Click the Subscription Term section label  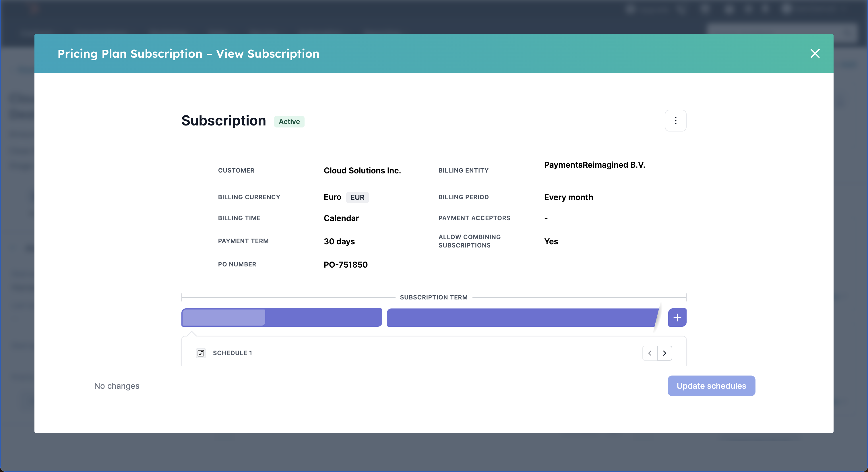pyautogui.click(x=434, y=297)
